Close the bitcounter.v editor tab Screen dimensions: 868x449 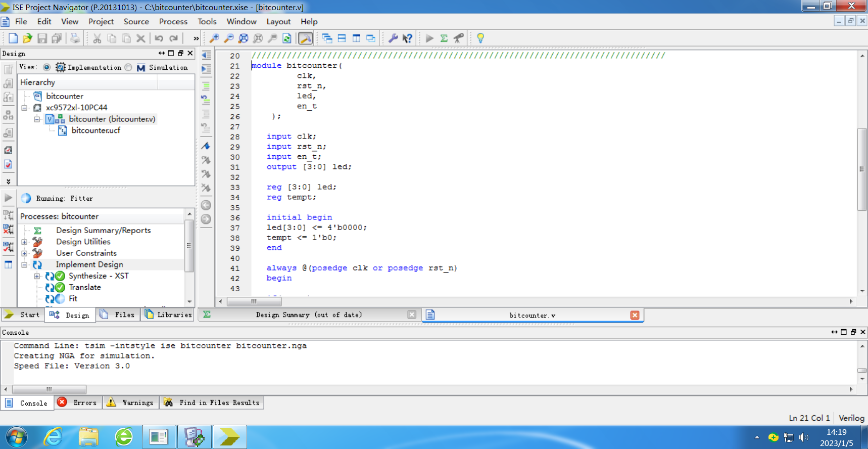click(x=635, y=315)
